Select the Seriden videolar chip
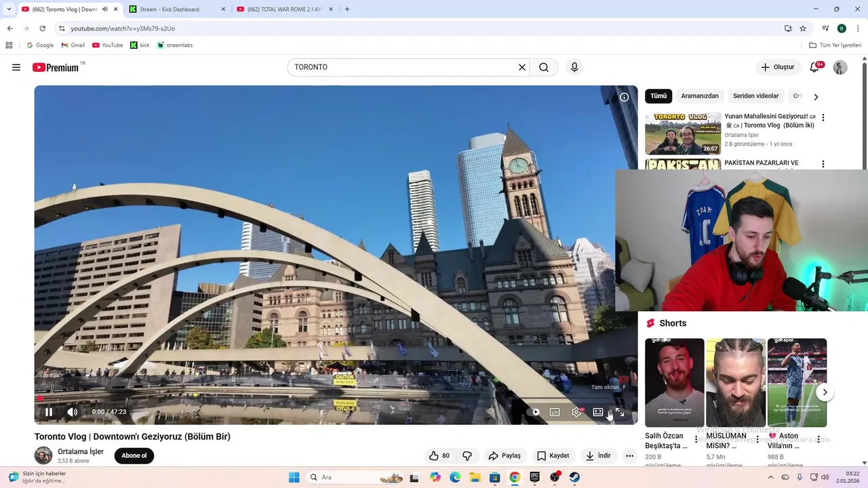Viewport: 868px width, 488px height. tap(756, 96)
